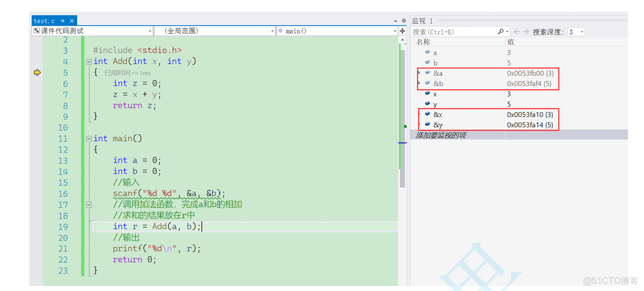
Task: Click the yellow current-statement arrow at line 5
Action: [37, 73]
